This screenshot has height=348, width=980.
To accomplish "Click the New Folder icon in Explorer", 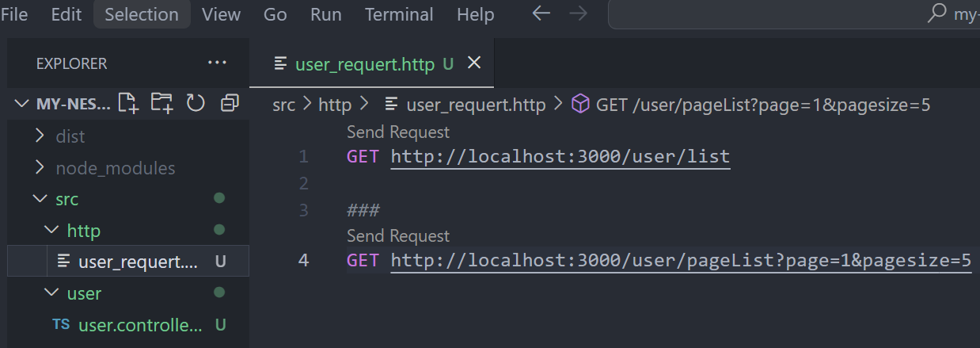I will pos(161,102).
